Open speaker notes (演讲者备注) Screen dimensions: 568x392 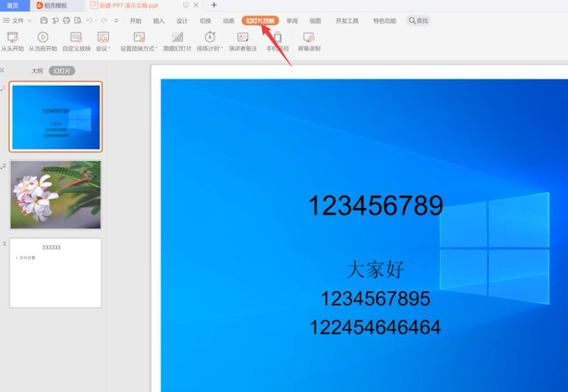click(x=243, y=42)
